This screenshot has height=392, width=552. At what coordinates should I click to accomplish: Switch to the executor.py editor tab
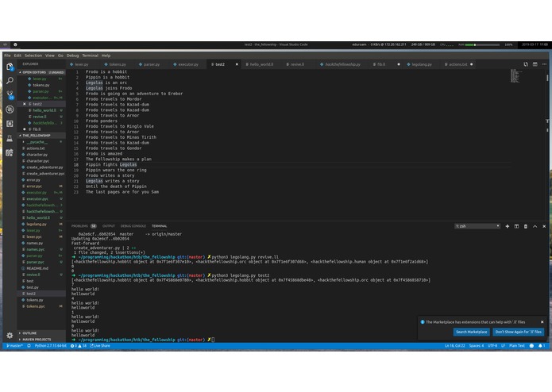188,64
